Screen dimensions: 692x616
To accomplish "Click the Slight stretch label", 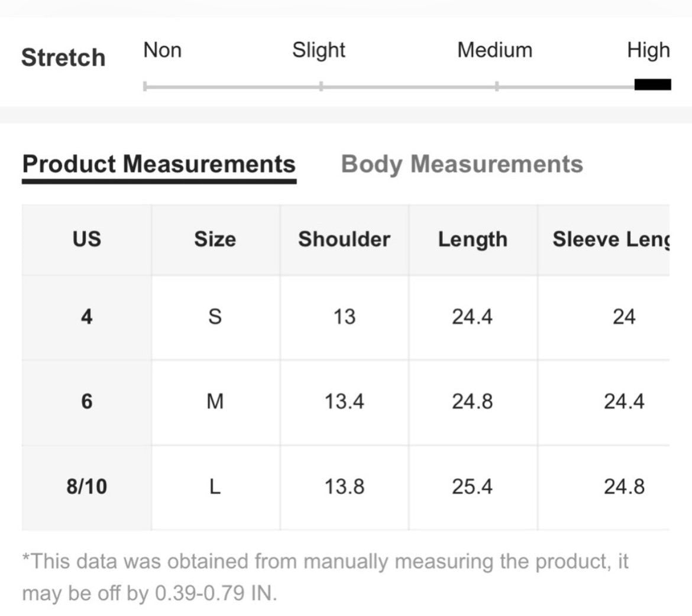I will point(319,50).
